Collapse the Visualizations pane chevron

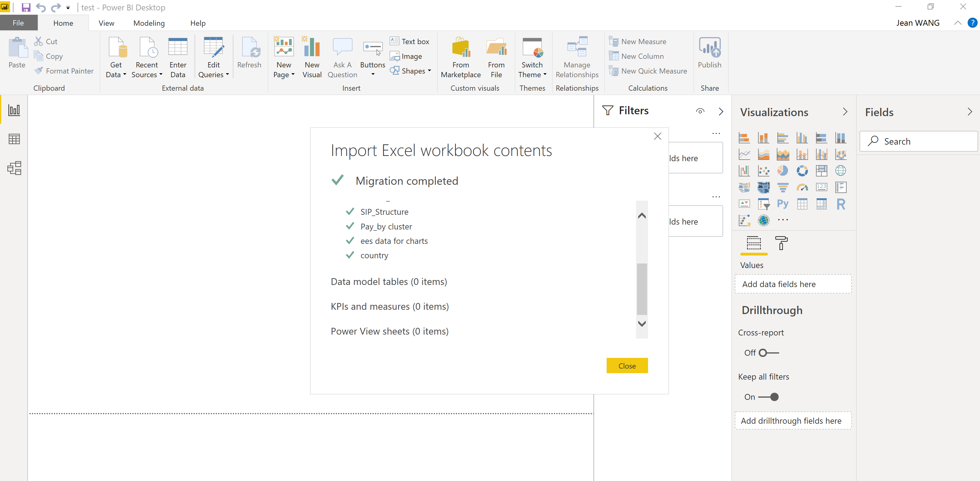coord(845,112)
